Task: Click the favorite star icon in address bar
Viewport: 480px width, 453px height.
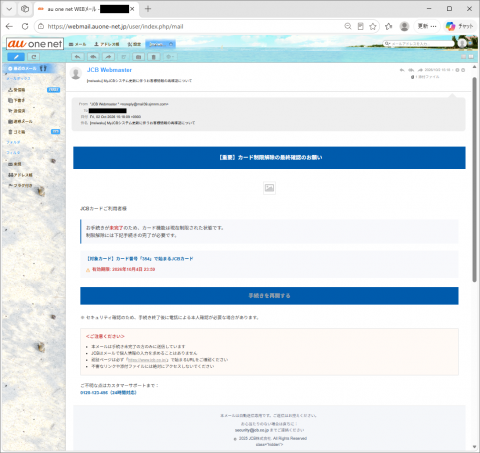Action: [x=373, y=26]
